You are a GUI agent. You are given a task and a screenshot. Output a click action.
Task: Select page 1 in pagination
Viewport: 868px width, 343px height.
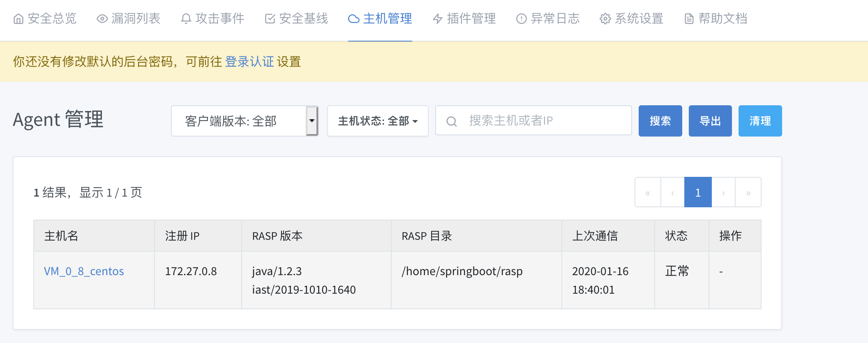[x=698, y=192]
